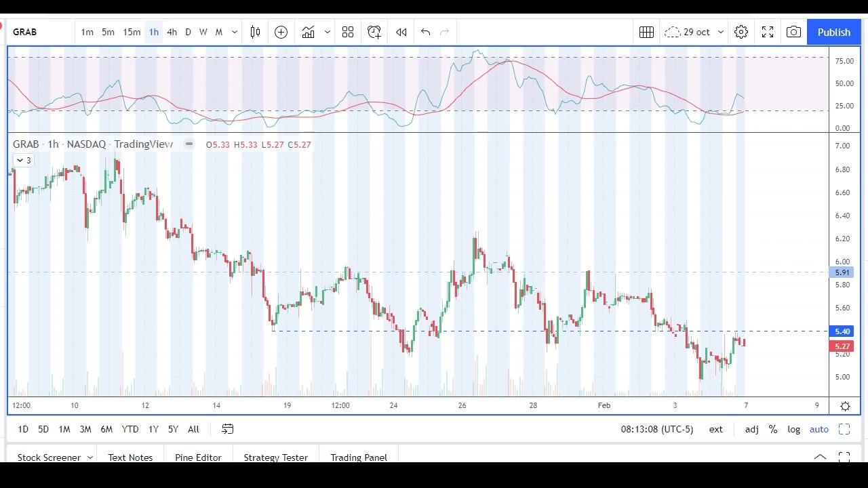The width and height of the screenshot is (868, 488).
Task: Open the Text Notes tab
Action: [130, 457]
